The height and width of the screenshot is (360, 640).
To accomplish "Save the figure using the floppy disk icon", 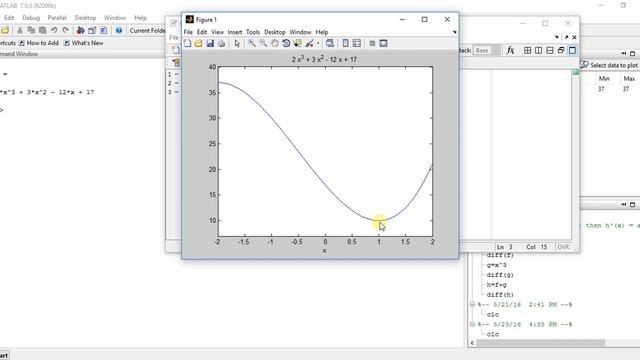I will [x=210, y=43].
